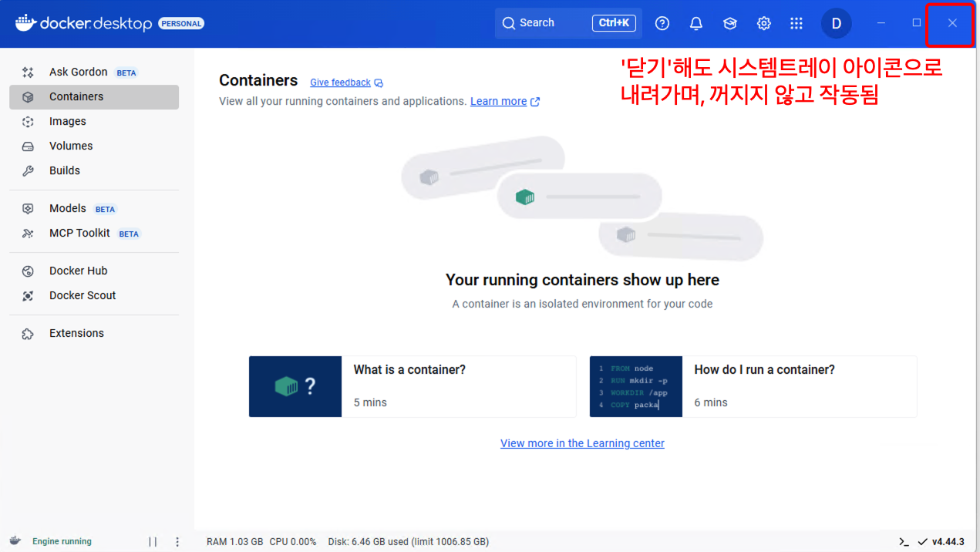Click the BETA badge next to MCP Toolkit
Image resolution: width=980 pixels, height=552 pixels.
click(x=129, y=234)
